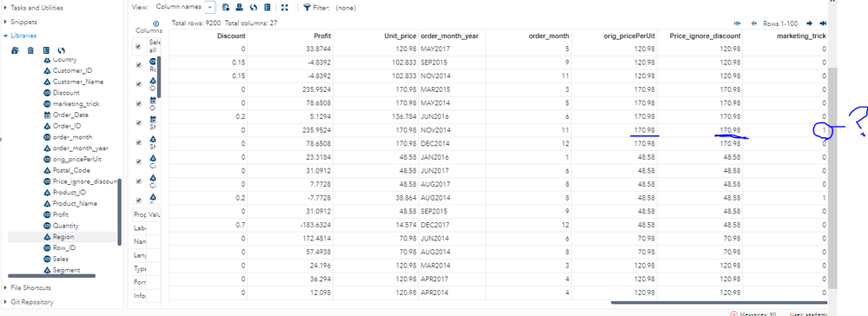Click the character icon beside Customer_ID

pyautogui.click(x=47, y=71)
